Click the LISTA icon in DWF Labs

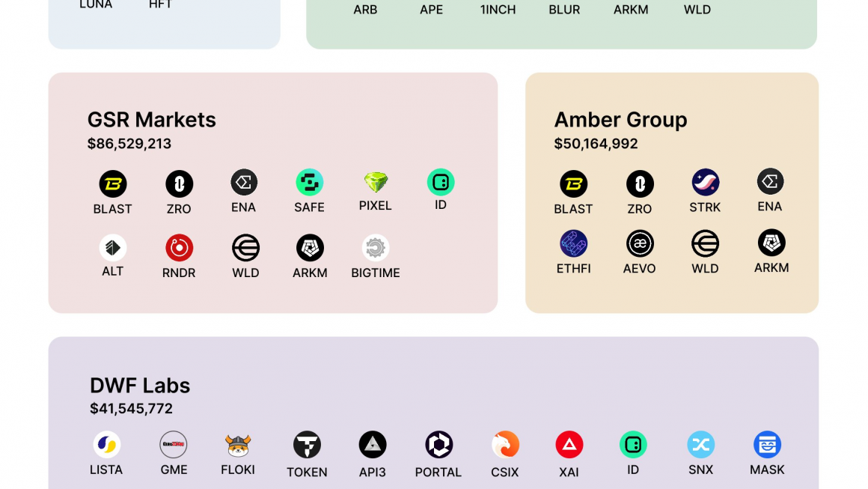[106, 444]
